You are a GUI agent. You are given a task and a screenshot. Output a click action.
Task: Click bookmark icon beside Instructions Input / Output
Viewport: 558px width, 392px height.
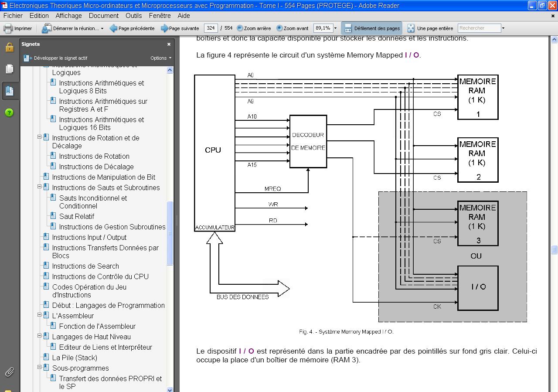coord(46,237)
